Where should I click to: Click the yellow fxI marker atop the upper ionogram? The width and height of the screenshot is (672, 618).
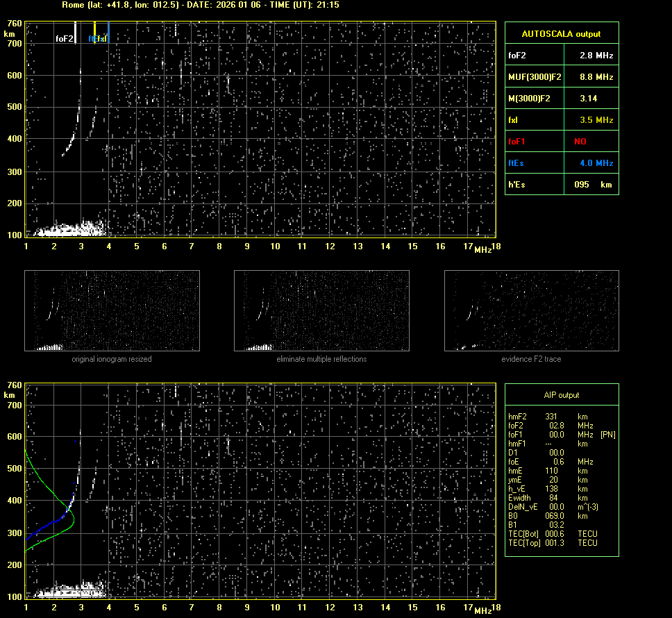coord(103,39)
